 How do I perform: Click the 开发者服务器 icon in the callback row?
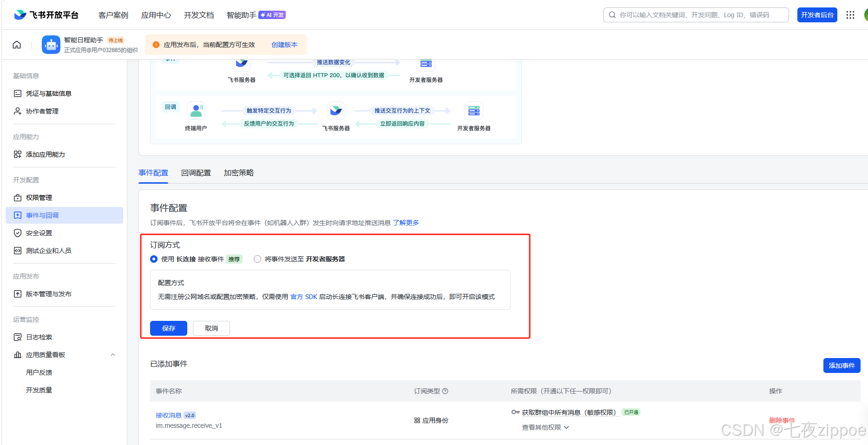(x=474, y=111)
